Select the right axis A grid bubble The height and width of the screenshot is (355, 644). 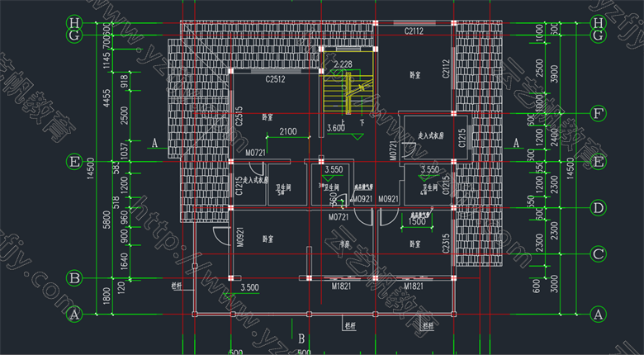click(x=598, y=315)
